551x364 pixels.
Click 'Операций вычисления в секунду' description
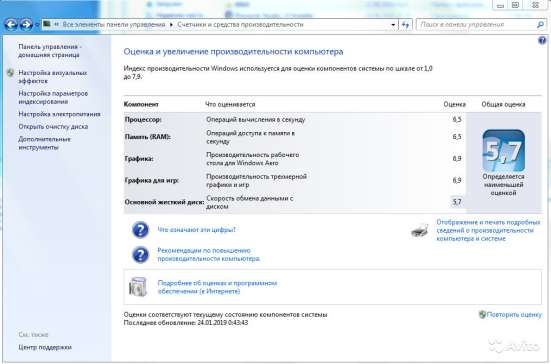(x=255, y=119)
